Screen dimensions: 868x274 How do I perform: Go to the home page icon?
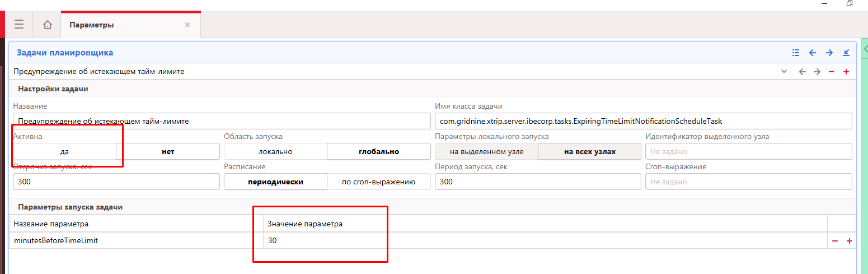point(48,25)
